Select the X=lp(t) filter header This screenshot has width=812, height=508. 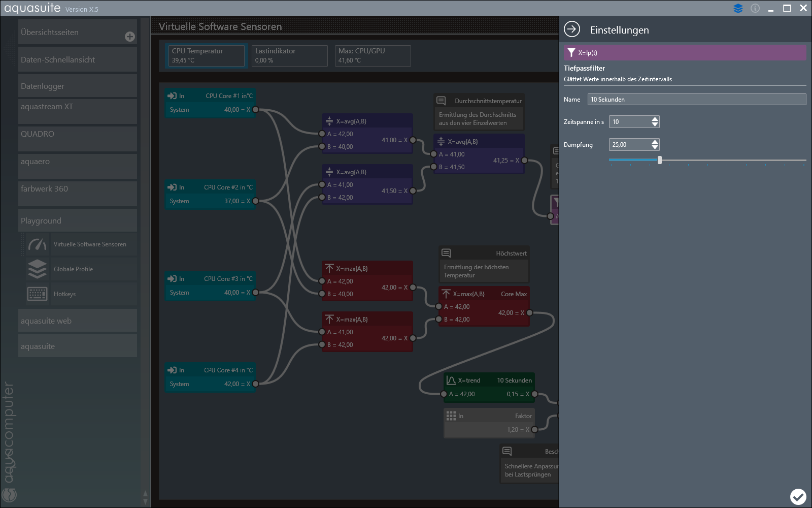click(x=685, y=52)
